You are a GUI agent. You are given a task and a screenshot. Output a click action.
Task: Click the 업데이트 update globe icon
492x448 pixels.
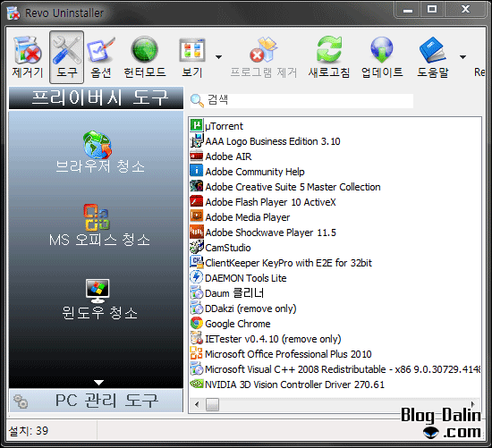tap(382, 57)
